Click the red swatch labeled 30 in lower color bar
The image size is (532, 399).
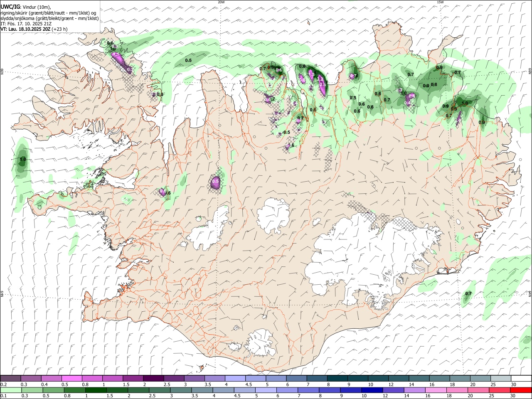(x=521, y=390)
